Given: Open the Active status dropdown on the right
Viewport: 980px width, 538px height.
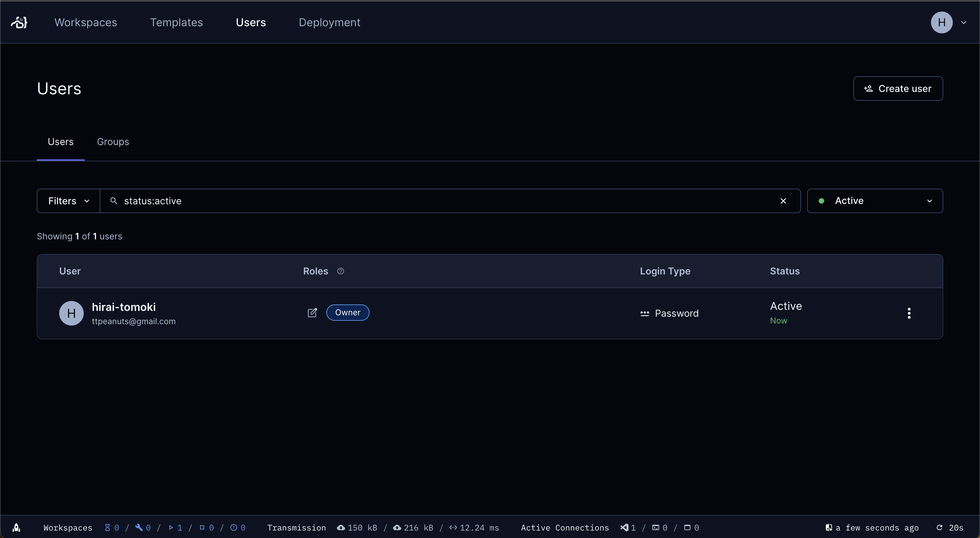Looking at the screenshot, I should click(x=875, y=201).
